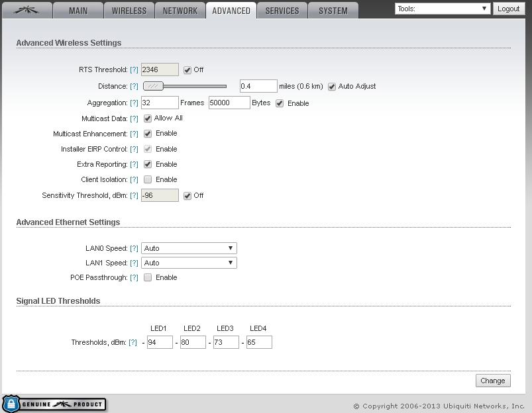Screen dimensions: 532x413
Task: Click the Aggregation Frames field
Action: click(x=160, y=103)
